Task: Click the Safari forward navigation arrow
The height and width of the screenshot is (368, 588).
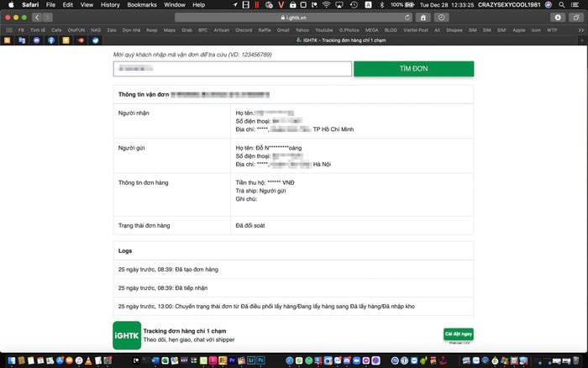Action: (48, 17)
